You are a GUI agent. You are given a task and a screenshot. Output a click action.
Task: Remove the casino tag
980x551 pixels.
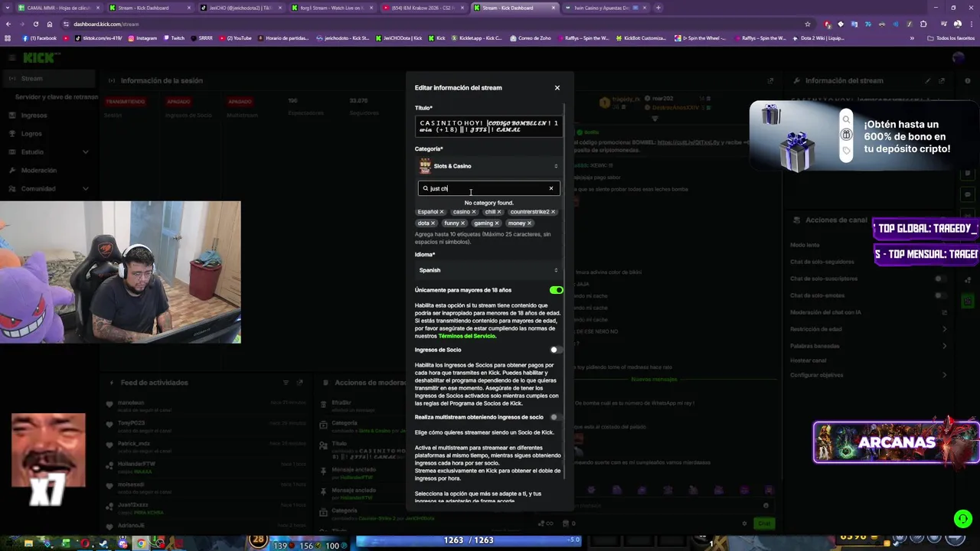474,212
